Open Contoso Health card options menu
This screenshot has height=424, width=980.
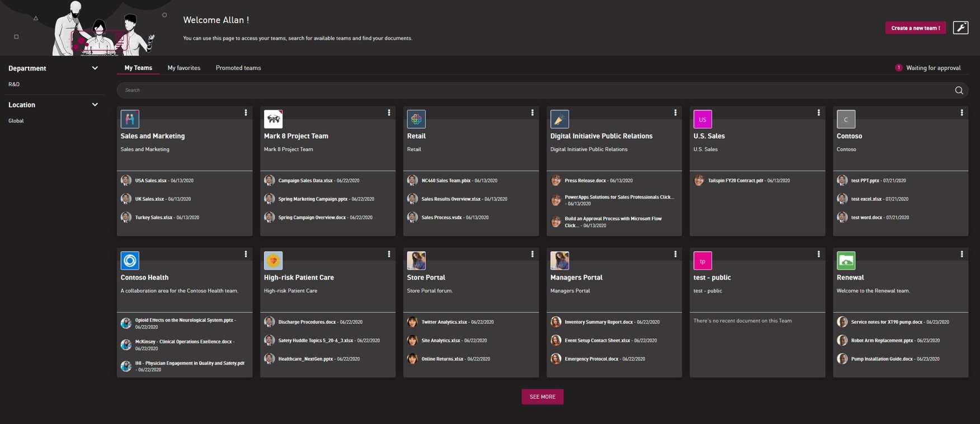click(x=246, y=254)
